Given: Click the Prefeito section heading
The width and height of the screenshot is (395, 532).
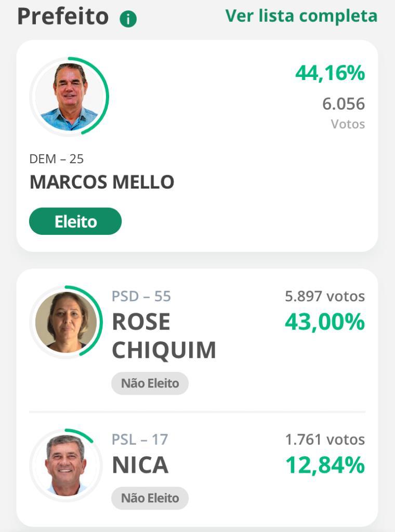Looking at the screenshot, I should point(63,16).
